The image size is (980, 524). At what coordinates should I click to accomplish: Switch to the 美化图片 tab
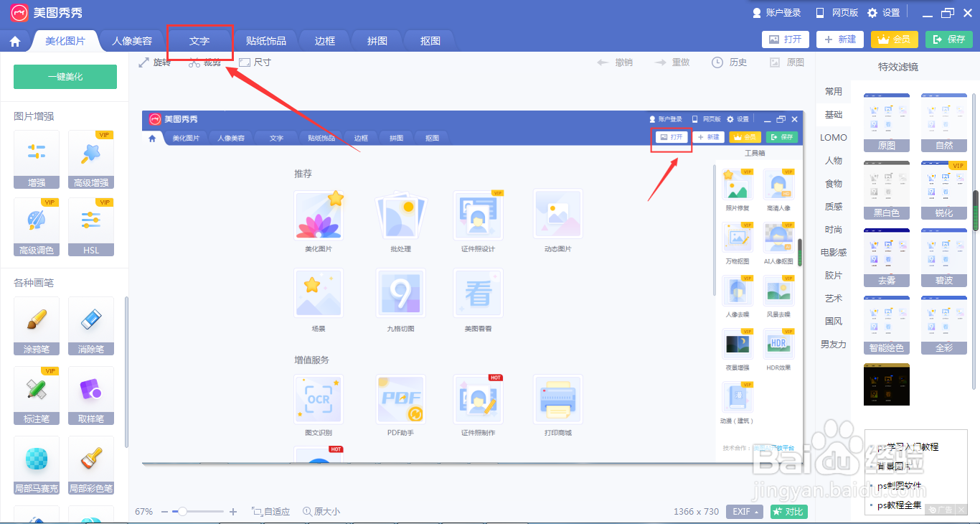tap(65, 41)
